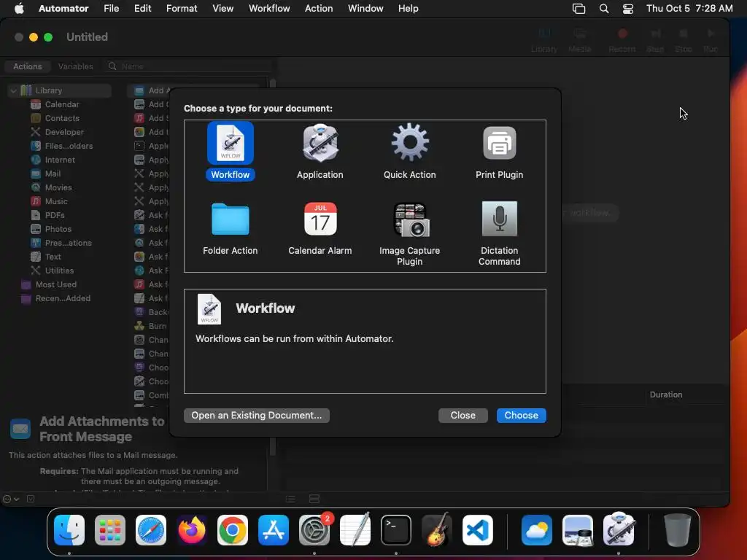Click the Run toolbar button

point(711,39)
